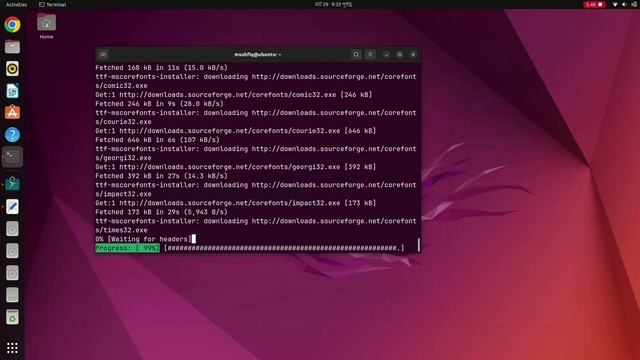
Task: Click the impact32.exe Get:1 URL line
Action: (236, 203)
